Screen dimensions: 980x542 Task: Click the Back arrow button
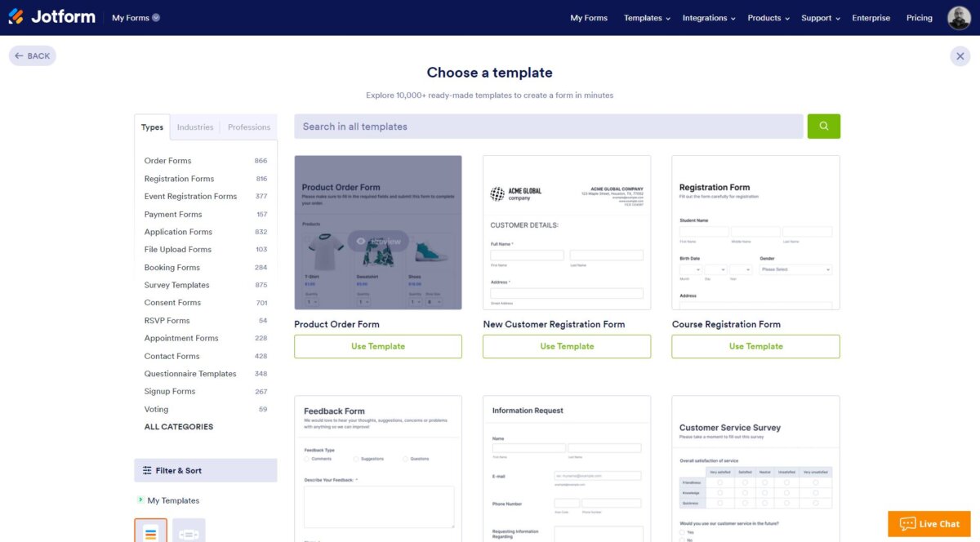(32, 56)
